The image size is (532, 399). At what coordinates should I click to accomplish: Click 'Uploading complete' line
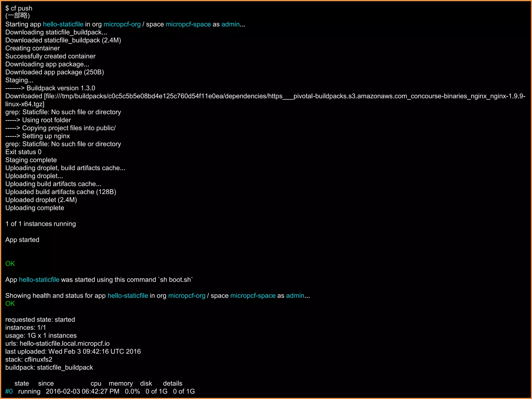(x=35, y=208)
